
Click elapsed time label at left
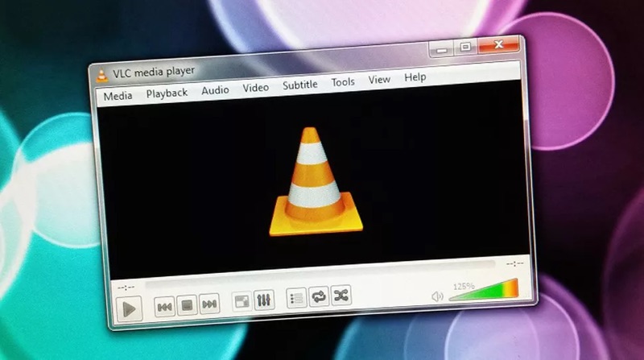[x=126, y=288]
